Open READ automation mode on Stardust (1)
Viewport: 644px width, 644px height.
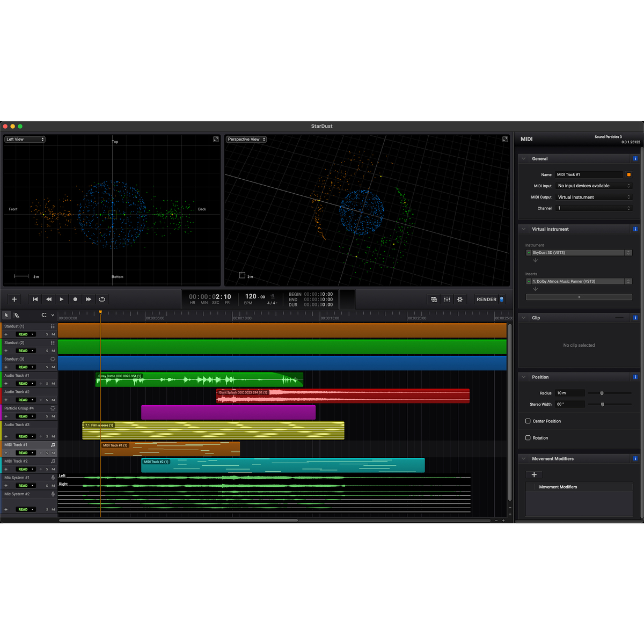pos(25,334)
